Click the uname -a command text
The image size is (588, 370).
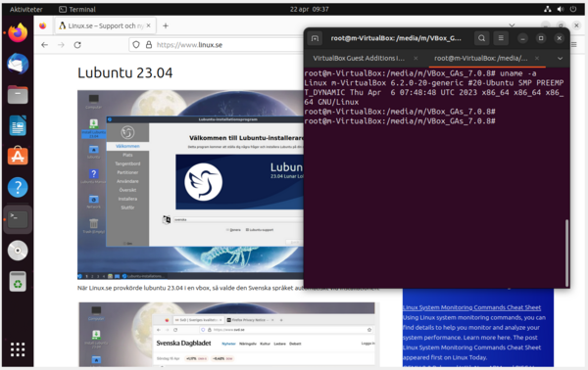[517, 73]
